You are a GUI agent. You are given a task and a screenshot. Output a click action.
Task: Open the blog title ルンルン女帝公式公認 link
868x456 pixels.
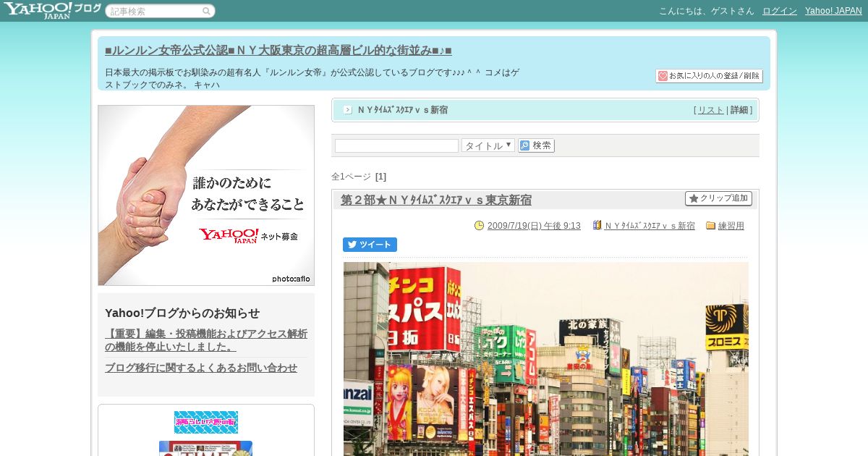tap(278, 51)
